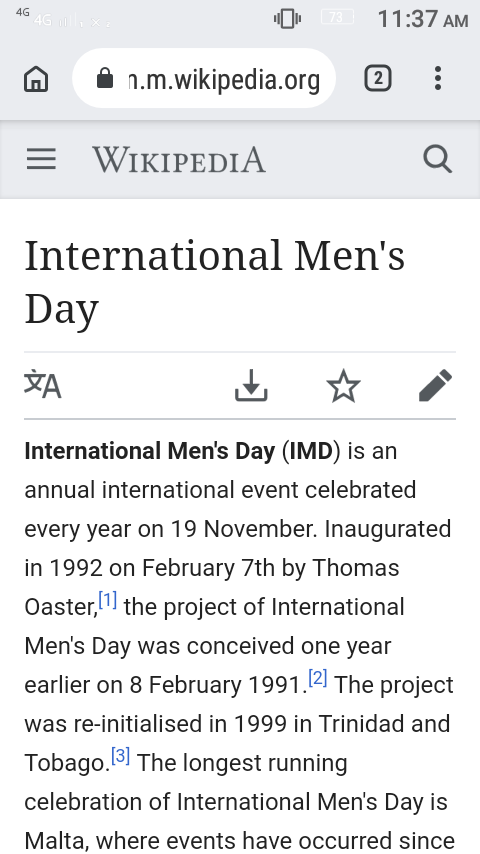
Task: Tap the Wikipedia search magnifier icon
Action: click(438, 159)
